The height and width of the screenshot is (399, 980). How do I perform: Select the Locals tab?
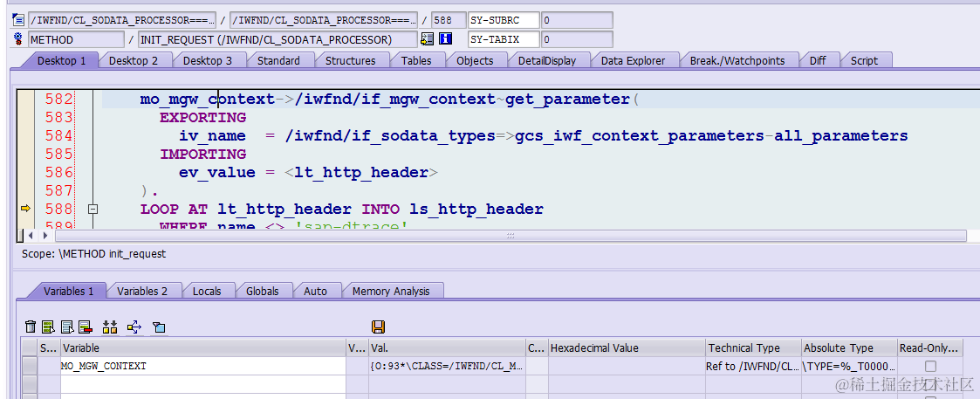207,291
